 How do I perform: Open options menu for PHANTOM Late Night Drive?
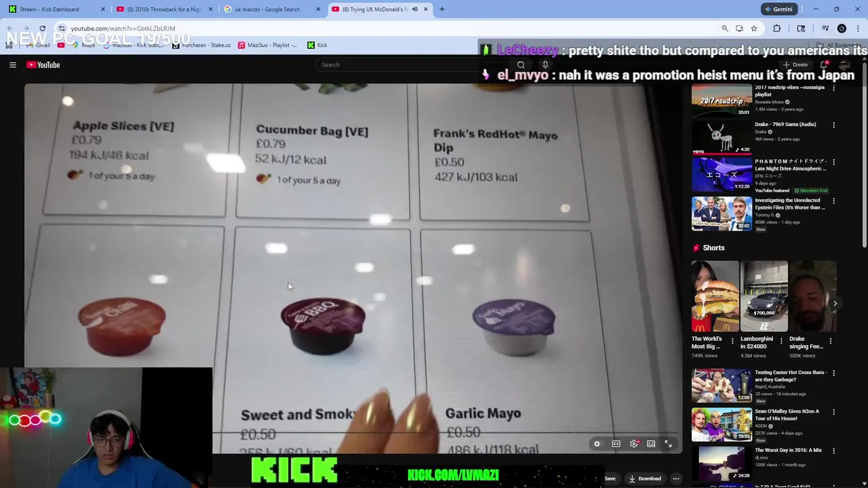(833, 163)
